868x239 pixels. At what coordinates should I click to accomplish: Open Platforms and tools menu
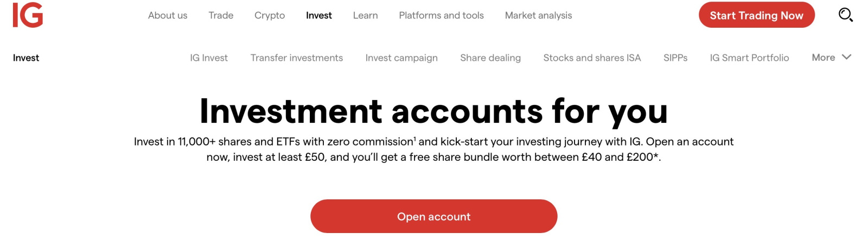point(441,15)
